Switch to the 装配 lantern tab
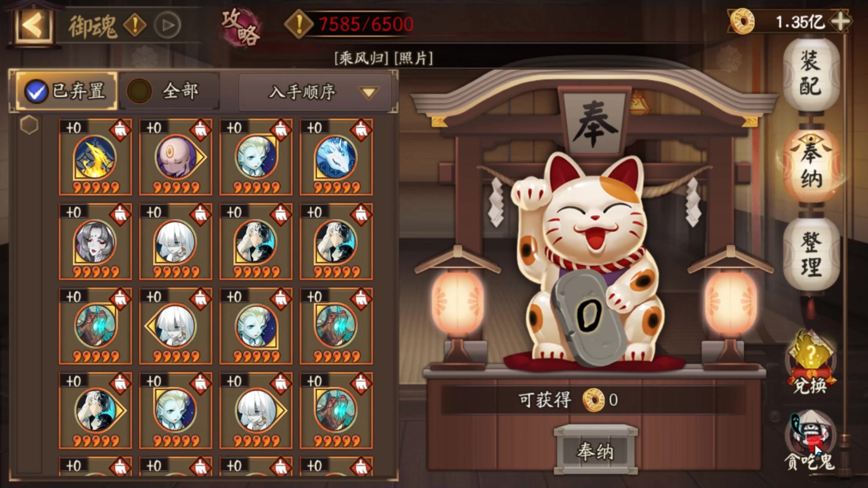868x488 pixels. tap(811, 73)
